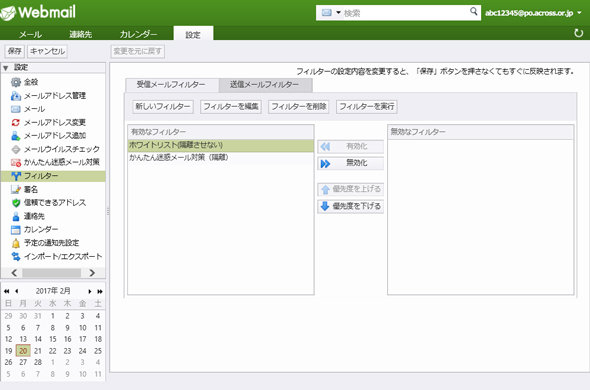
Task: Switch to the メール tab
Action: coord(30,34)
